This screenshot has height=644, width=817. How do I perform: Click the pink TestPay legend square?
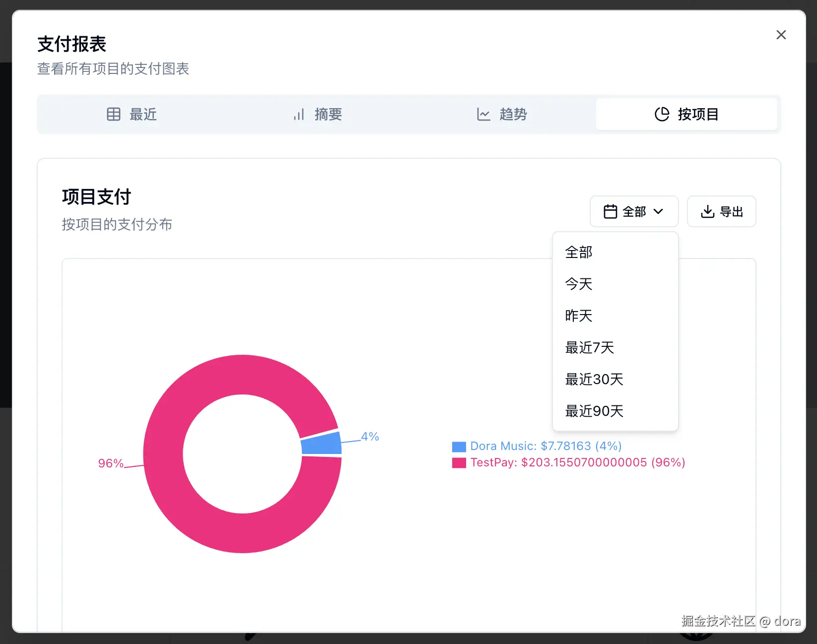(458, 462)
